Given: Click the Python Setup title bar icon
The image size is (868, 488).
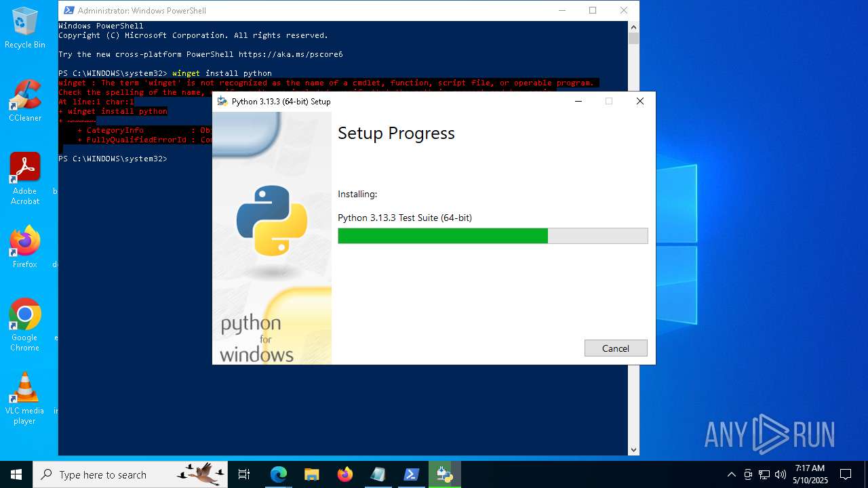Looking at the screenshot, I should tap(222, 101).
